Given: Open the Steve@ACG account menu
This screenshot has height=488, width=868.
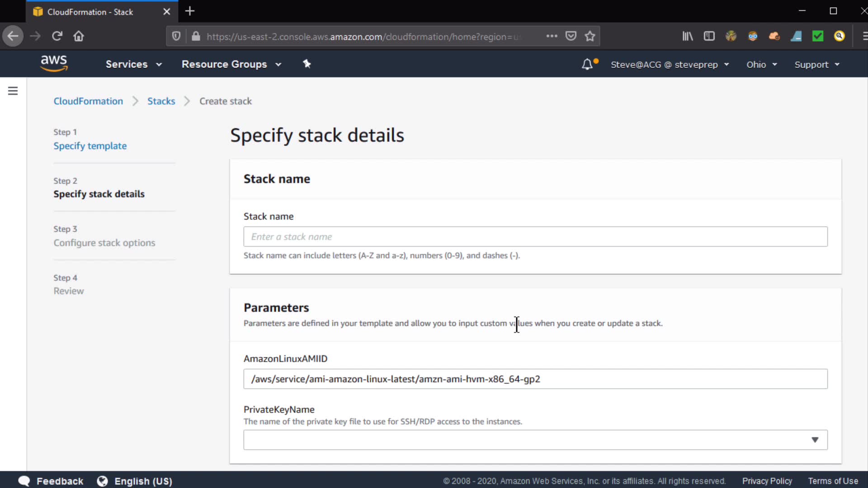Looking at the screenshot, I should [670, 65].
